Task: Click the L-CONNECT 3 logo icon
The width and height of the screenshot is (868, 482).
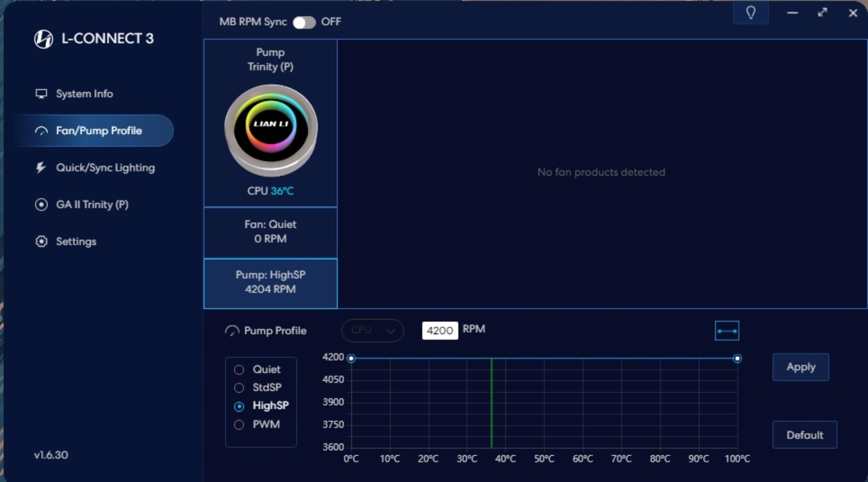Action: click(44, 39)
